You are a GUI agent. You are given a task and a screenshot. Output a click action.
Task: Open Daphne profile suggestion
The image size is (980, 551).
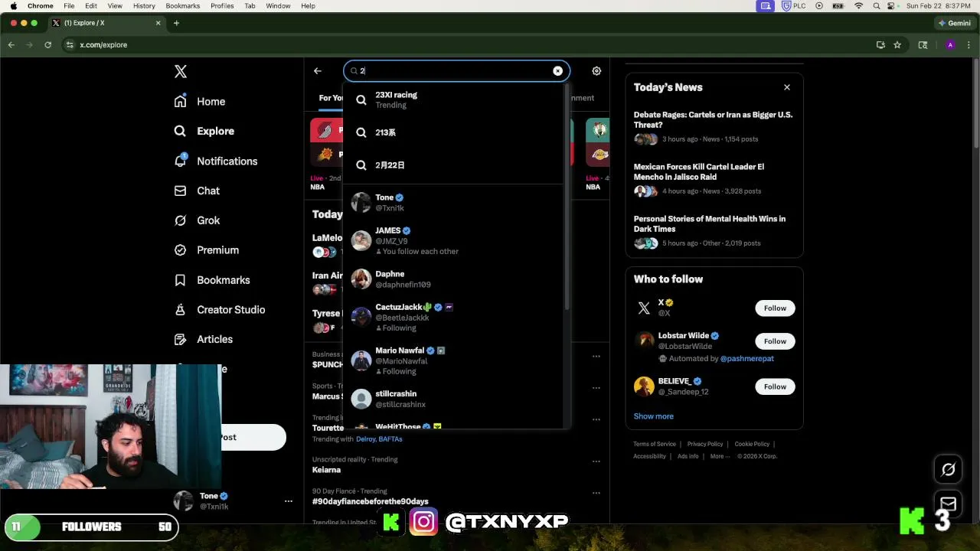[453, 279]
